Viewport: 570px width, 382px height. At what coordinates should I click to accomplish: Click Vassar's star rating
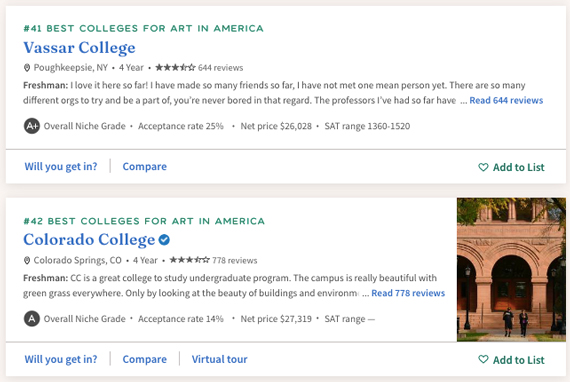[x=175, y=68]
